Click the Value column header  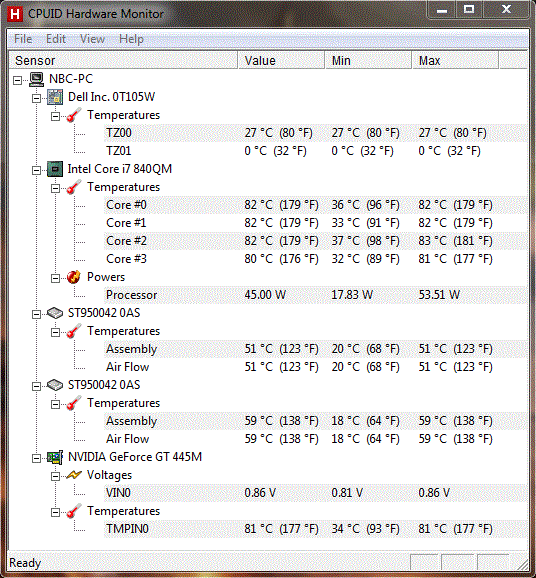coord(281,60)
